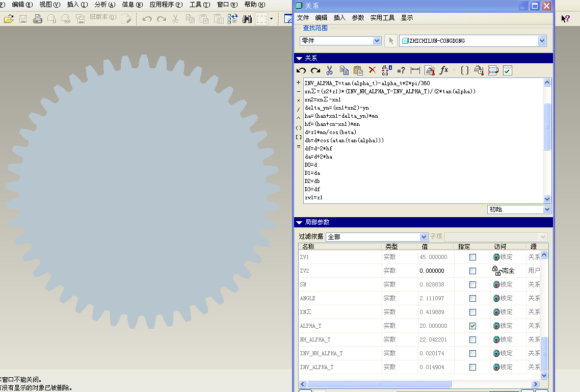Click the show dimension arrow icon
Viewport: 580px width, 392px height.
point(415,70)
